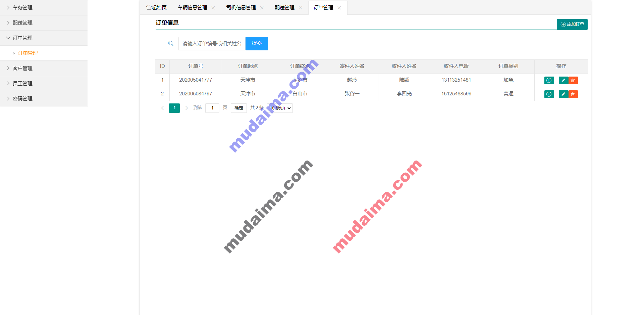Close the 配送管理 tab

pyautogui.click(x=301, y=8)
